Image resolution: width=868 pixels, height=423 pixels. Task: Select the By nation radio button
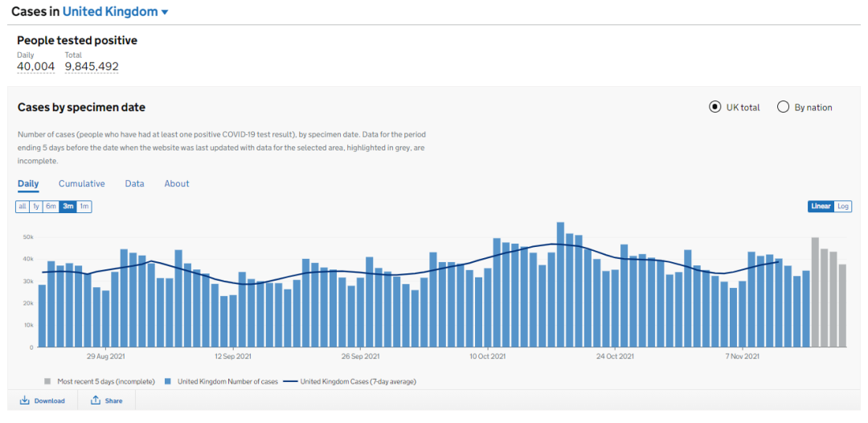783,108
